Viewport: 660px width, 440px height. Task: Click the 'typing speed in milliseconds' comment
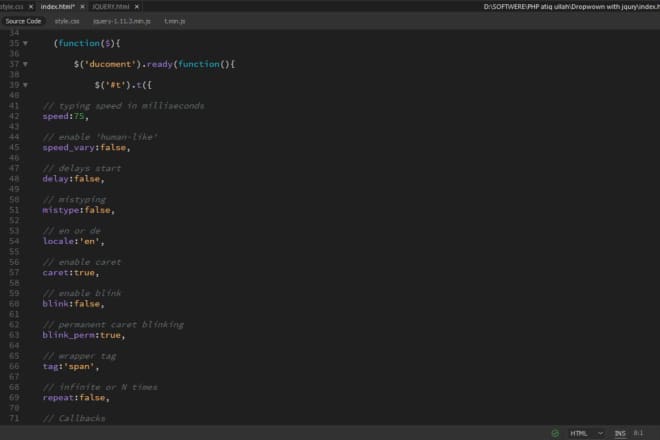click(123, 106)
